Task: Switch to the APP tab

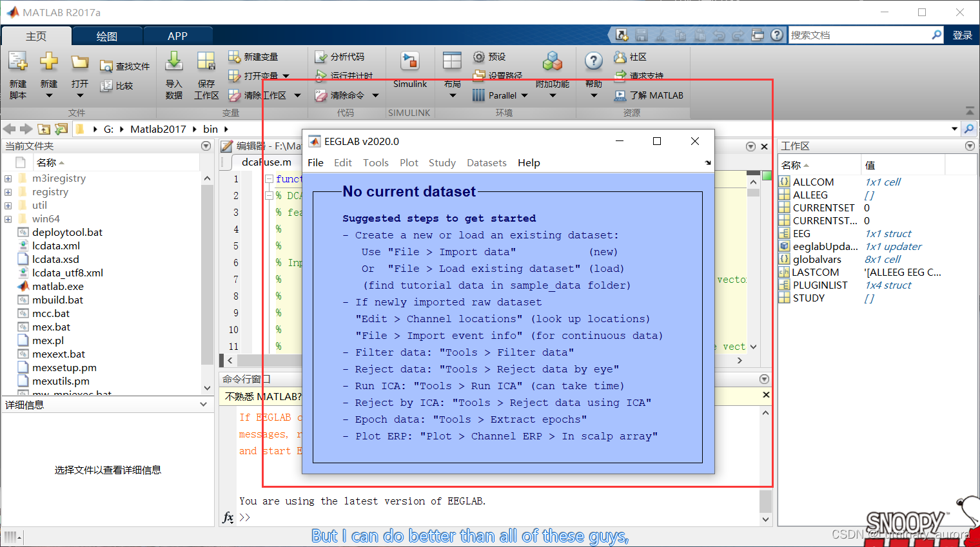Action: click(x=177, y=36)
